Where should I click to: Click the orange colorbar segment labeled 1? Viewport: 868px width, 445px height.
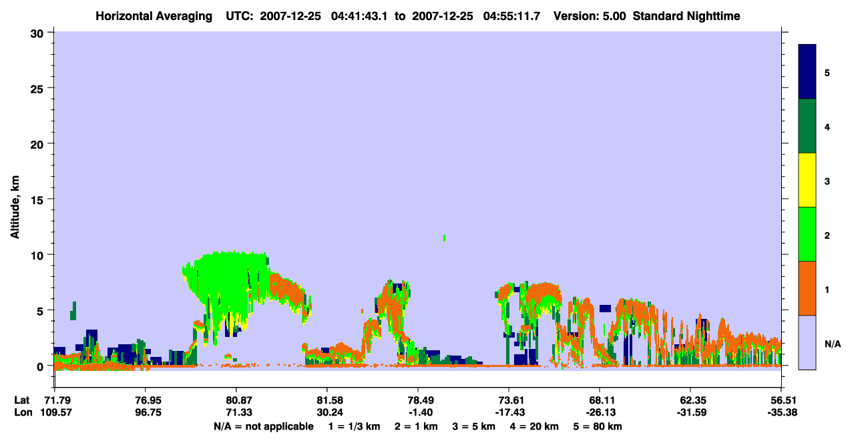[x=807, y=288]
